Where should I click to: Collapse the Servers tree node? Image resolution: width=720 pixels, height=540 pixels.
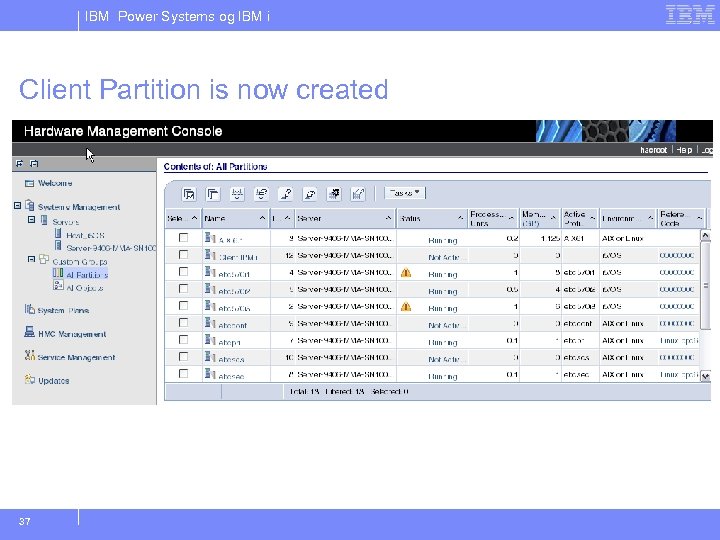tap(32, 220)
